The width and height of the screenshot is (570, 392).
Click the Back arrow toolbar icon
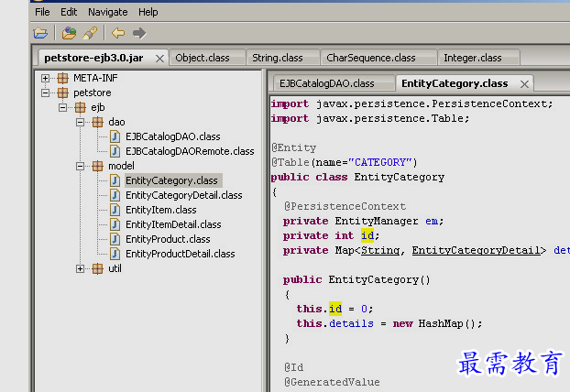(x=118, y=33)
